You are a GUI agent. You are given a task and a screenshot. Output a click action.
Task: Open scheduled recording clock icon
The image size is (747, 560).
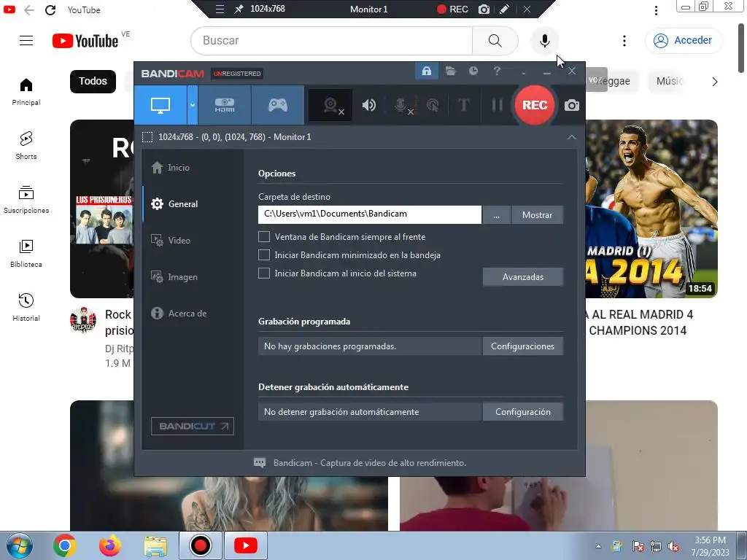tap(473, 71)
